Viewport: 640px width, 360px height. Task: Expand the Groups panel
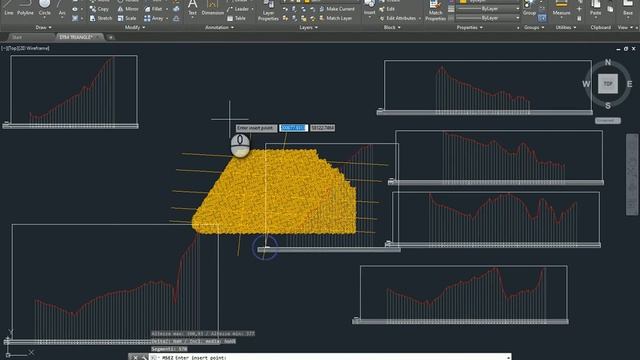tap(534, 27)
